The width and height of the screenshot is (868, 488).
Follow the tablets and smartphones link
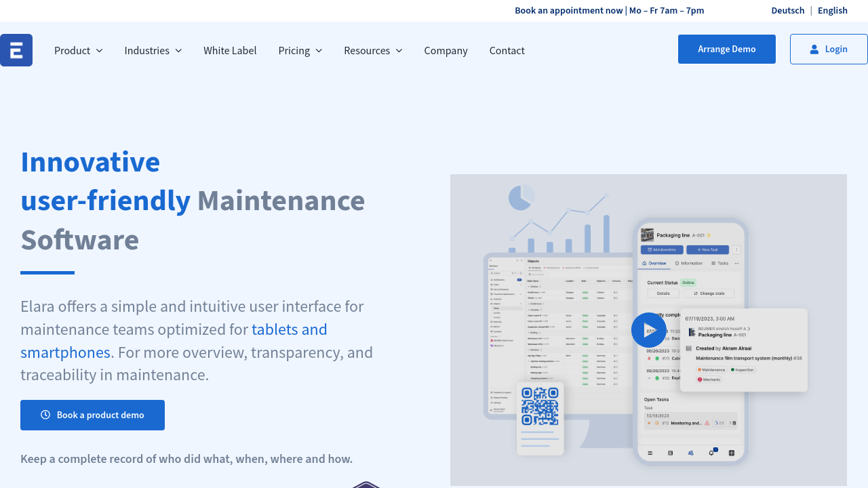coord(289,329)
